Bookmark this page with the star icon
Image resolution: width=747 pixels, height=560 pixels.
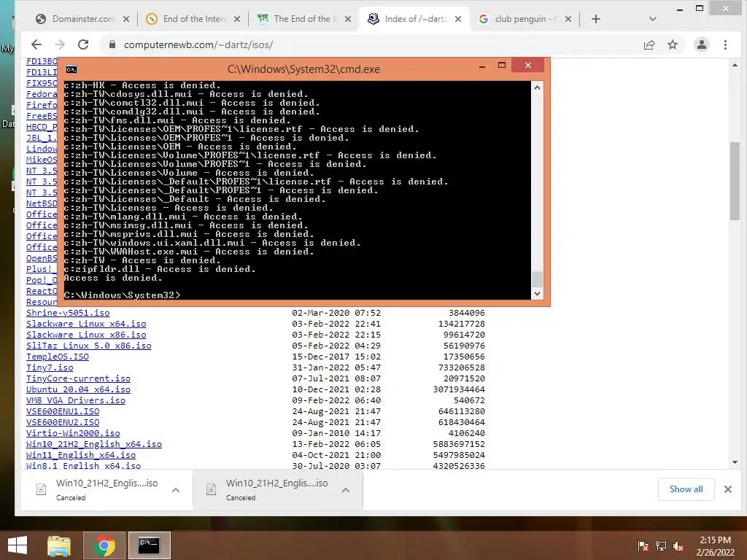point(672,44)
